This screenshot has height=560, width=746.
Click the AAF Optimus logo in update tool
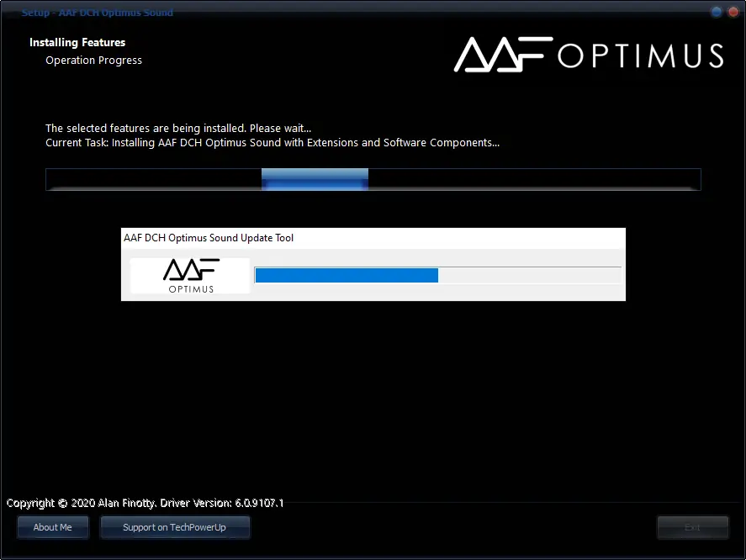[190, 276]
